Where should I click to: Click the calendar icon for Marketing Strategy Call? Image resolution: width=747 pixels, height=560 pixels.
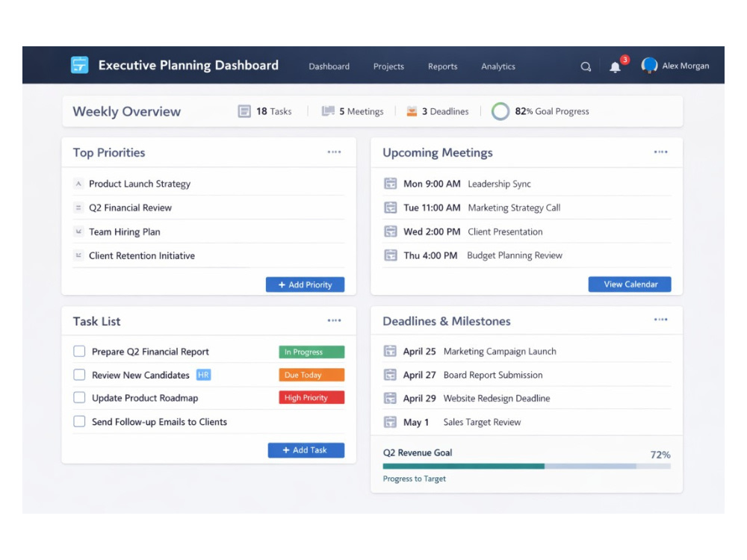pyautogui.click(x=390, y=207)
